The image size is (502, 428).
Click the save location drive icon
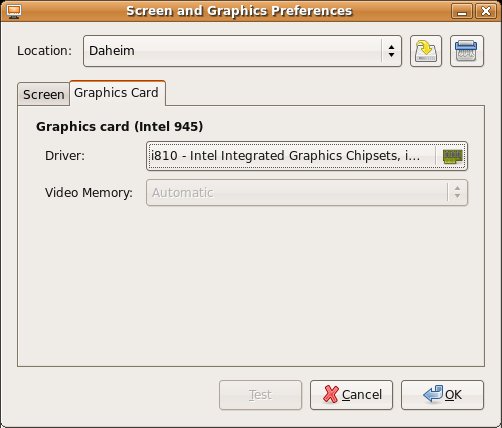coord(426,51)
